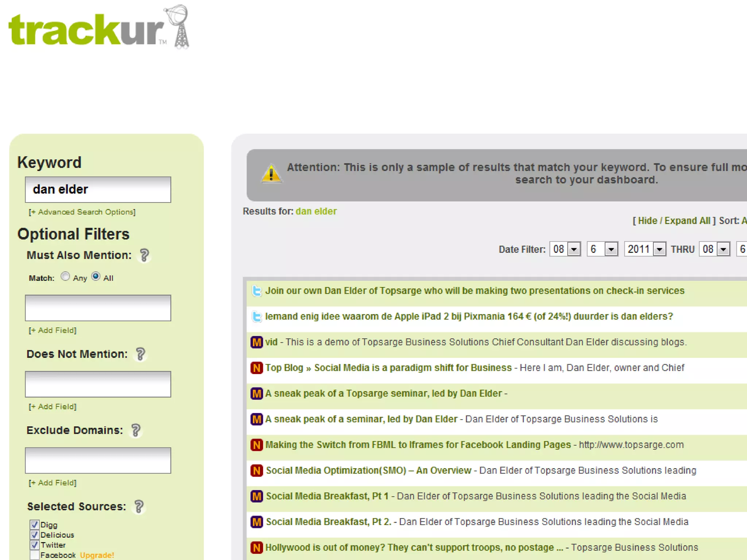747x560 pixels.
Task: Click the Keyword input field
Action: (98, 190)
